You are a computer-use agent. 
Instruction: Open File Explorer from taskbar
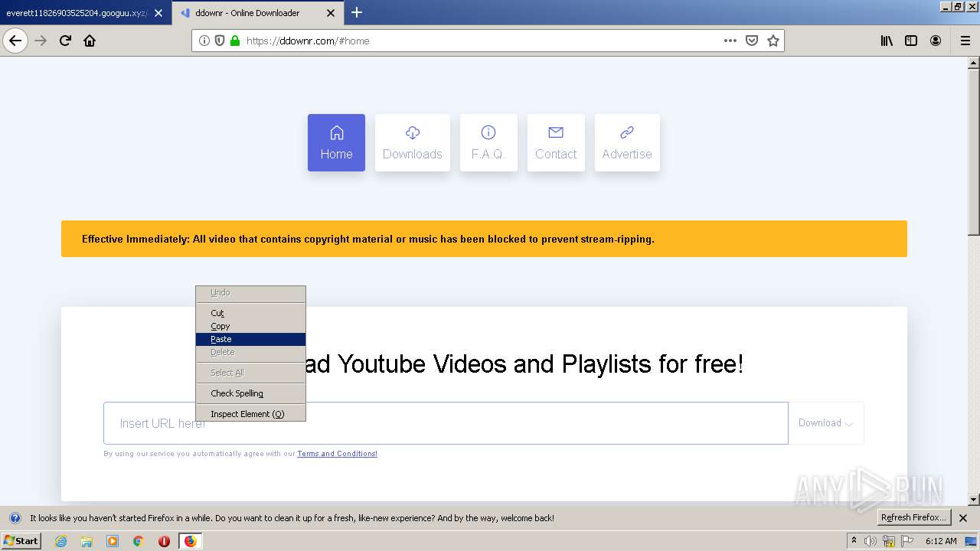point(87,541)
